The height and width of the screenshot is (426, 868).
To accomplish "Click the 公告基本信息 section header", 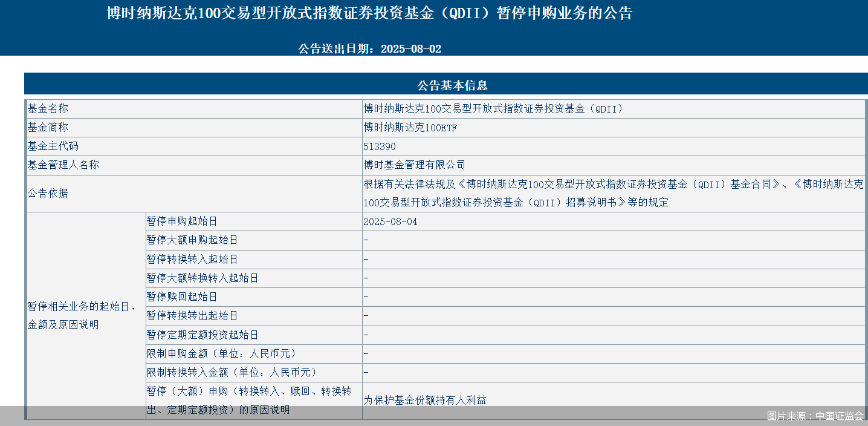I will (x=444, y=85).
